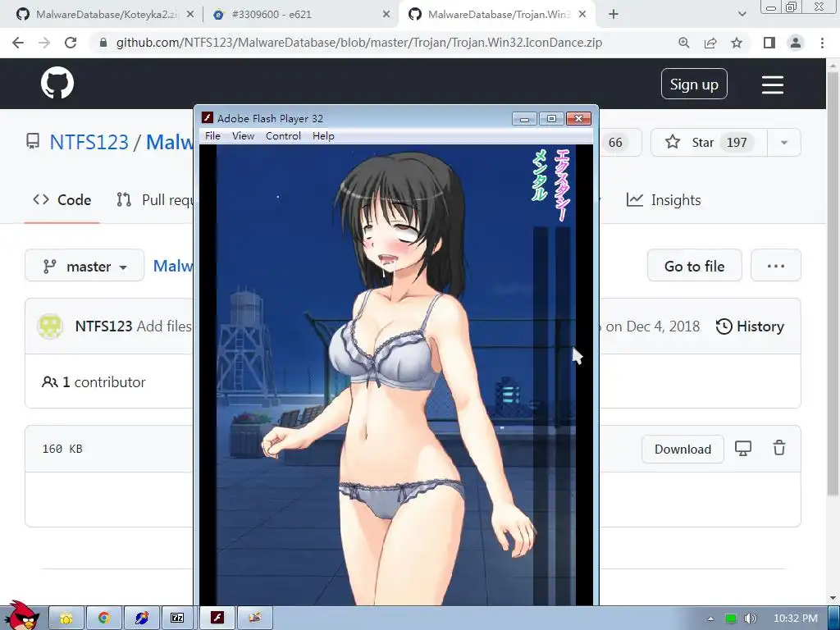The height and width of the screenshot is (630, 840).
Task: Click the 197 star count
Action: click(x=737, y=143)
